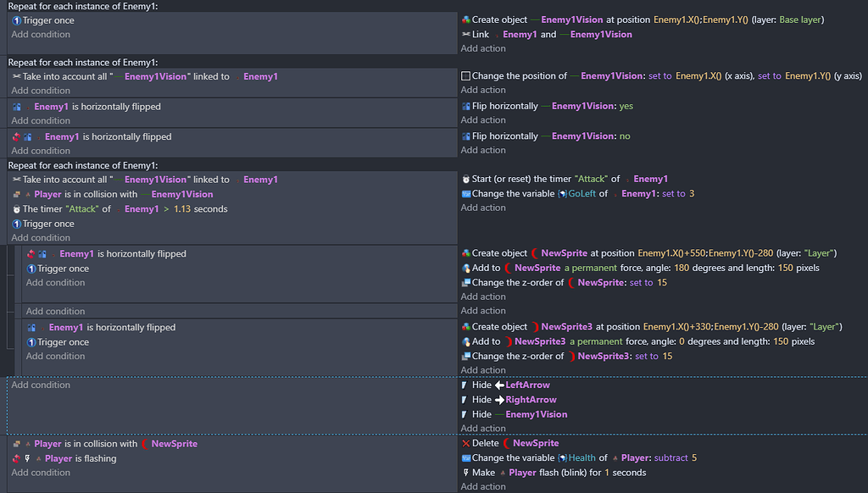The image size is (868, 493).
Task: Select the 'Base layer' parameter
Action: (800, 20)
